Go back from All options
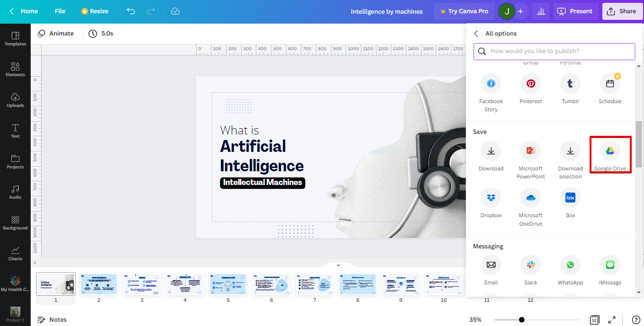 pyautogui.click(x=476, y=34)
